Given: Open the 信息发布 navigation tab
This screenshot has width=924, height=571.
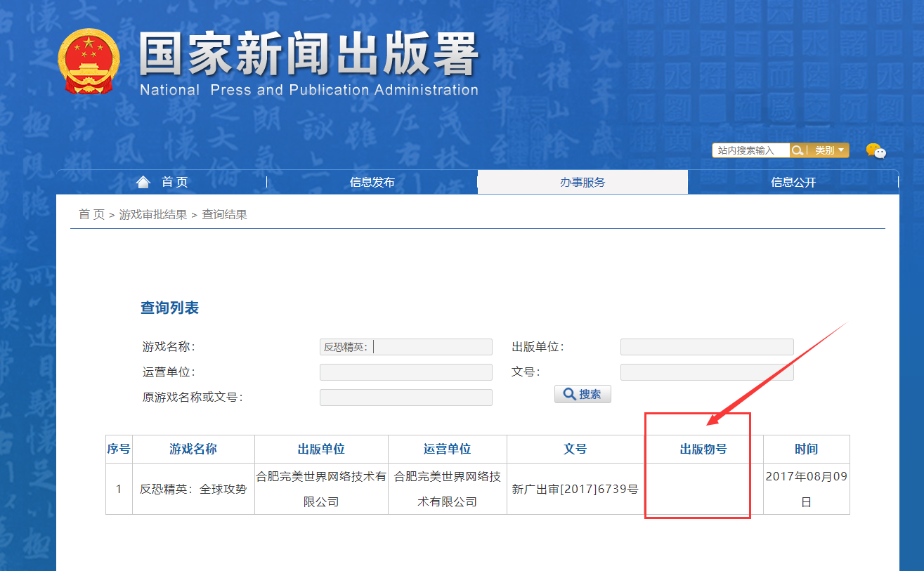Looking at the screenshot, I should point(372,182).
